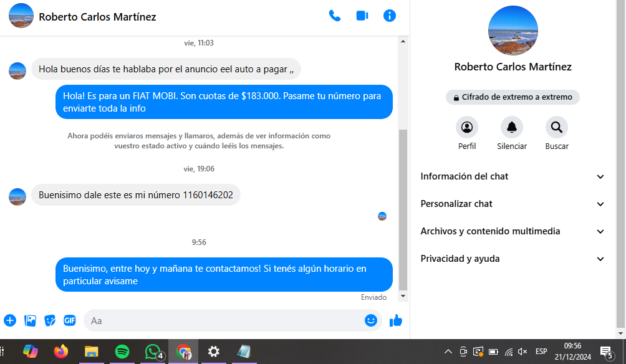This screenshot has width=626, height=364.
Task: Open the plus more actions menu
Action: pyautogui.click(x=10, y=320)
